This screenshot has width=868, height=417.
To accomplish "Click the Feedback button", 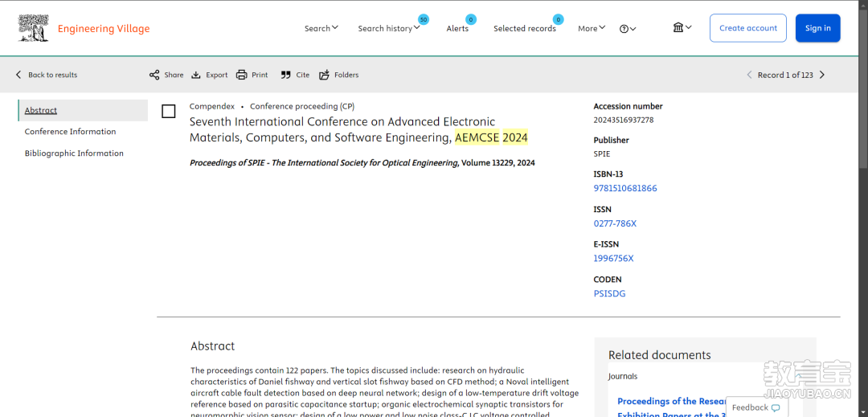I will click(756, 407).
